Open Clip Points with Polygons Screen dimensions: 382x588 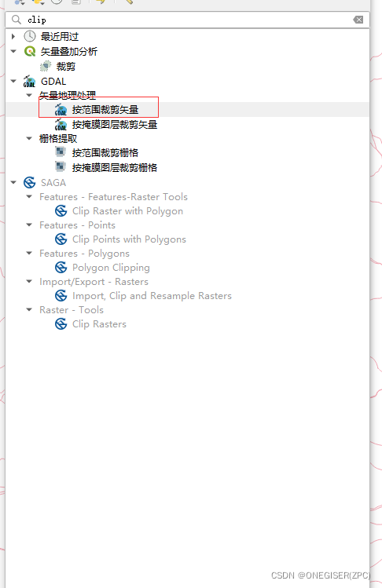129,239
